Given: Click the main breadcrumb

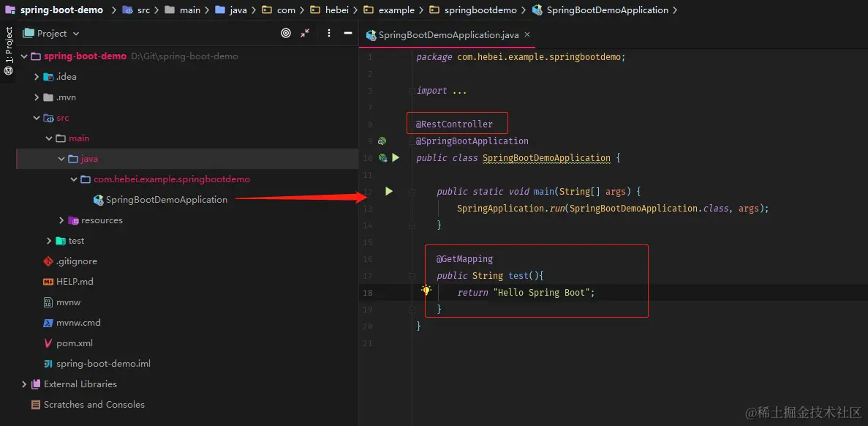Looking at the screenshot, I should [x=190, y=10].
